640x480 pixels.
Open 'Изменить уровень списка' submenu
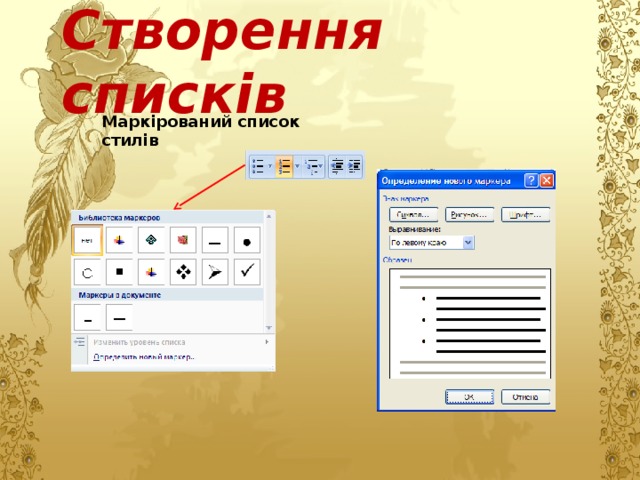tap(171, 342)
